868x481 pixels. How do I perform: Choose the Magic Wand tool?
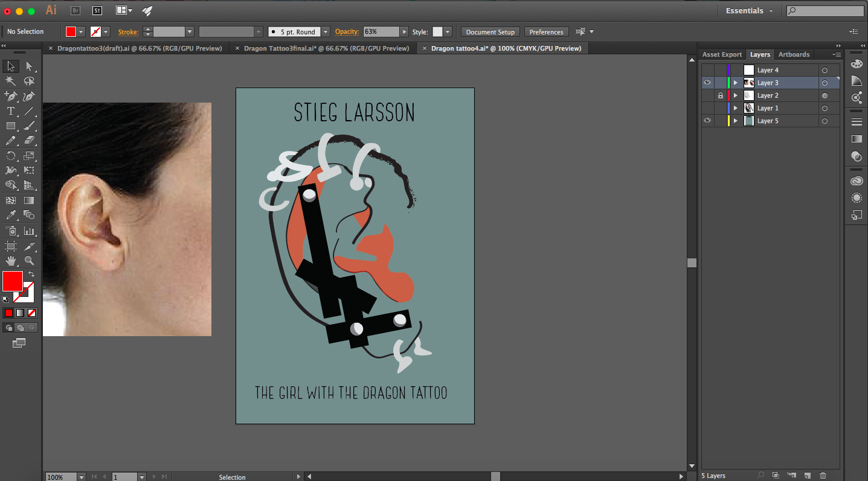[11, 81]
